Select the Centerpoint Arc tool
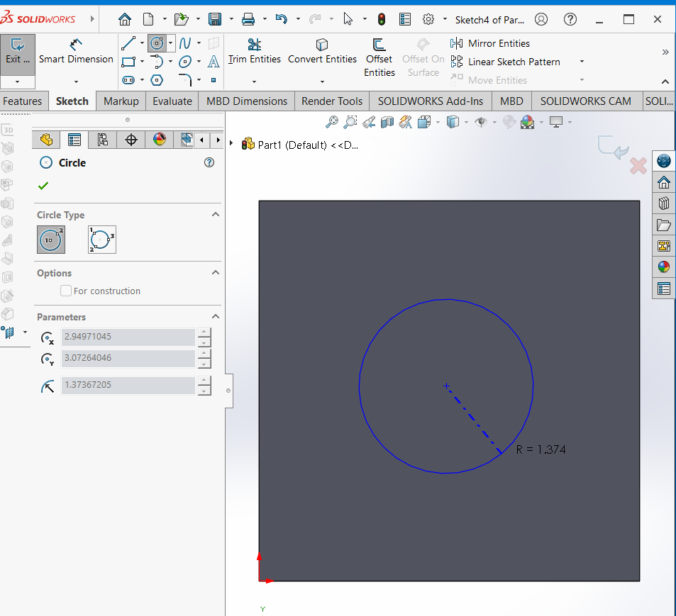This screenshot has height=616, width=676. click(157, 62)
